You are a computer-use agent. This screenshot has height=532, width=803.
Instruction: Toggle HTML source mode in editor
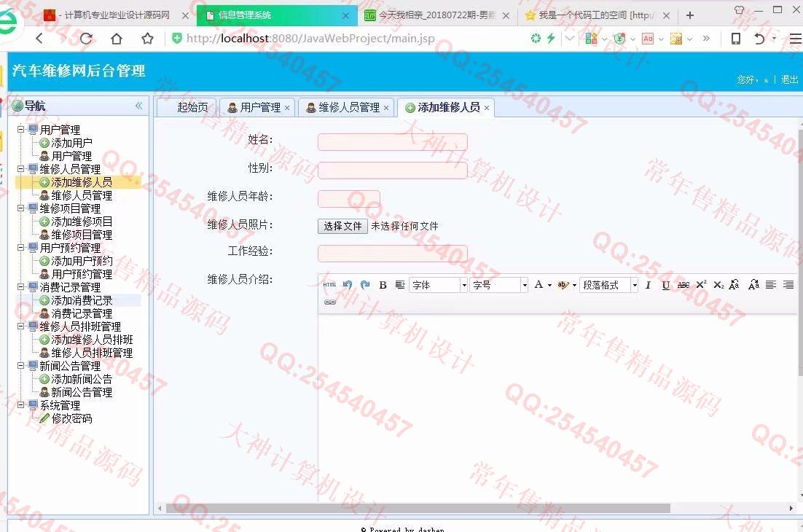click(330, 285)
